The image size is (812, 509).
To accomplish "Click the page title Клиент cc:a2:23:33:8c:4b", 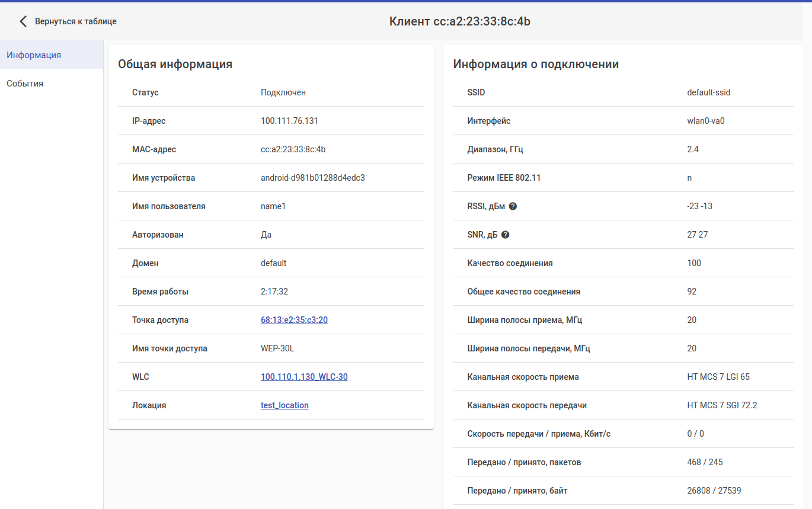I will (459, 22).
